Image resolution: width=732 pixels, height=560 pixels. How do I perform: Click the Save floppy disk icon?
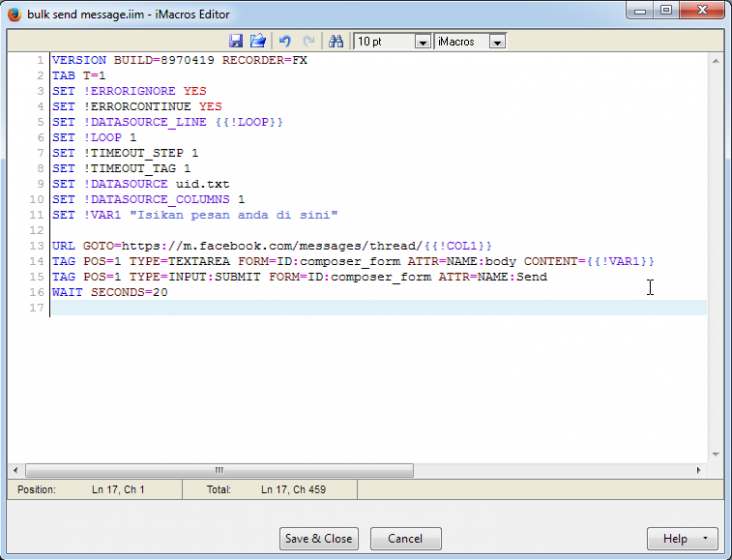[x=237, y=41]
